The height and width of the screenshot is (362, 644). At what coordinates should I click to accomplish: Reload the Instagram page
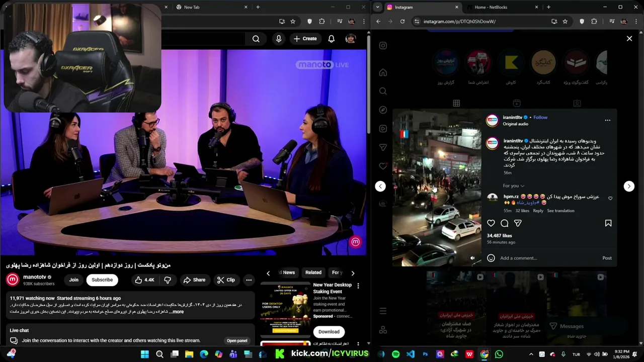403,21
